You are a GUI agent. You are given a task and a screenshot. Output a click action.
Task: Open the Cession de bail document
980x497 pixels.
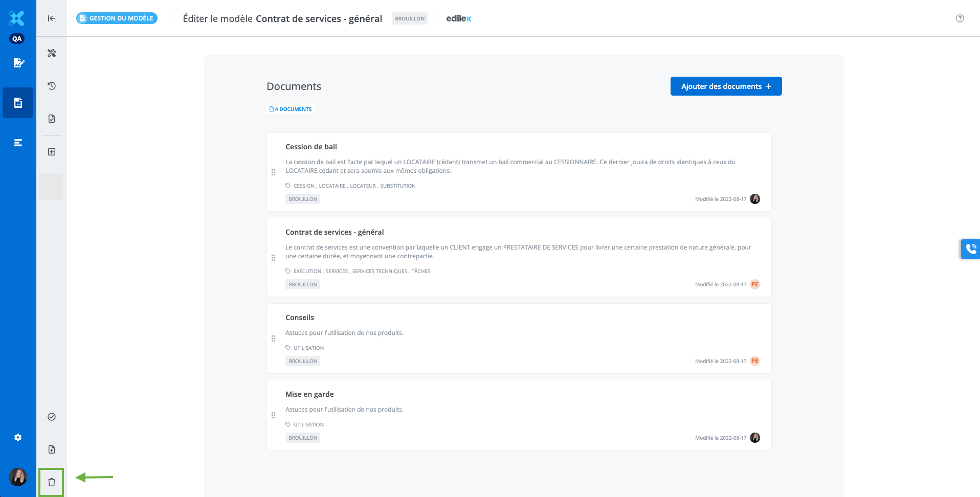[311, 147]
